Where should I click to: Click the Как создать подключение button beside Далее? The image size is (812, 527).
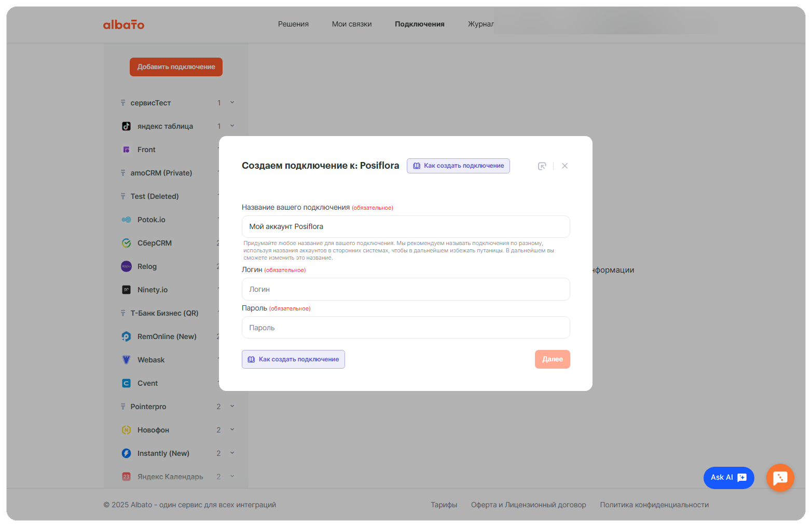(293, 359)
